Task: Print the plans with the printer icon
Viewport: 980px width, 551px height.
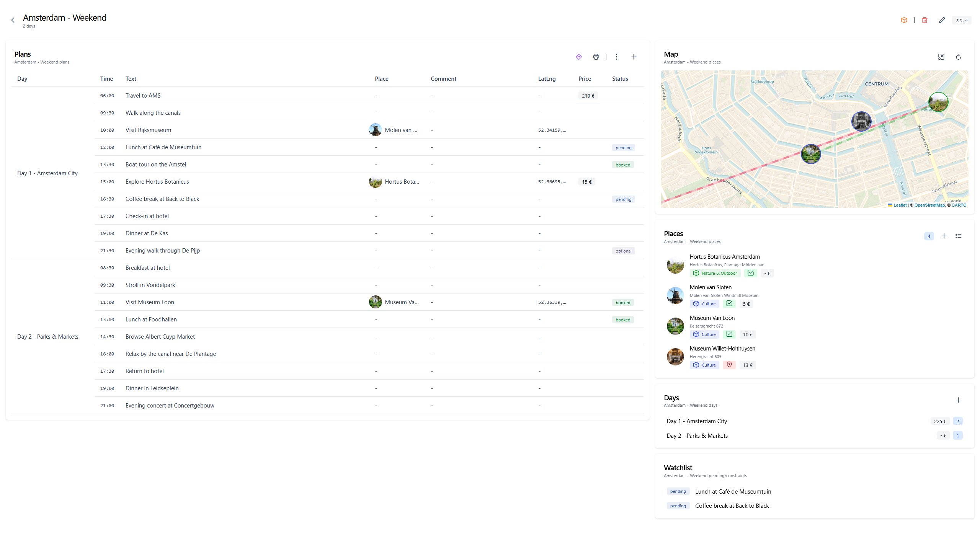Action: tap(596, 57)
